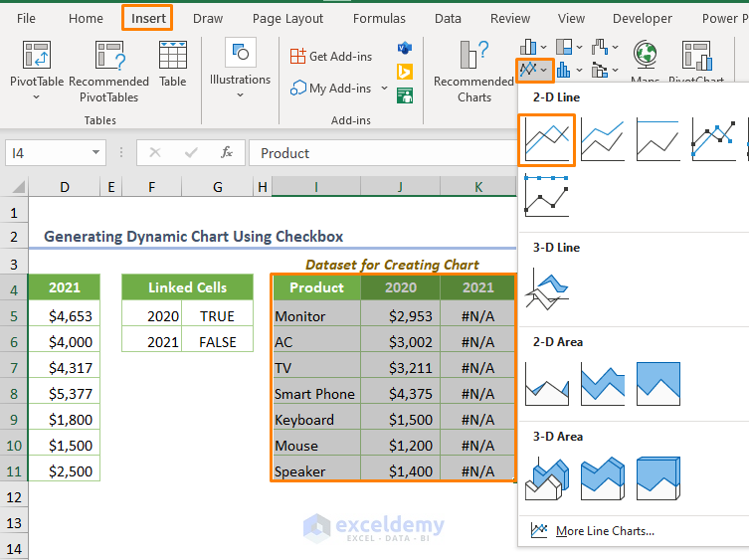Select column D header

(65, 187)
